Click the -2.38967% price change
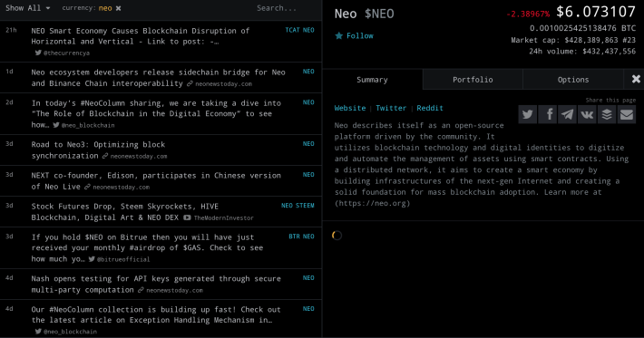 tap(528, 14)
